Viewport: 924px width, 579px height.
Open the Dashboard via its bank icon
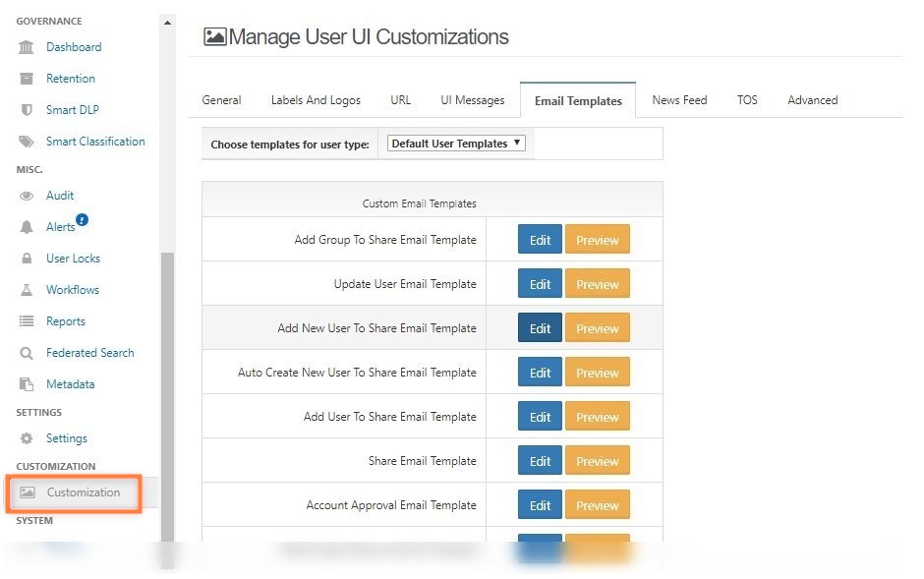(x=25, y=46)
